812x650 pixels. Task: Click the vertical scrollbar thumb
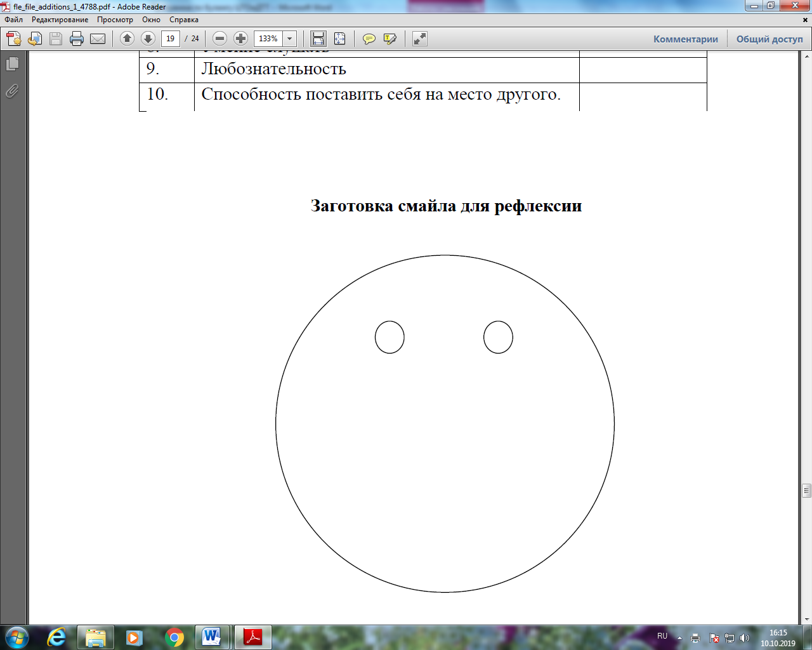pos(806,491)
